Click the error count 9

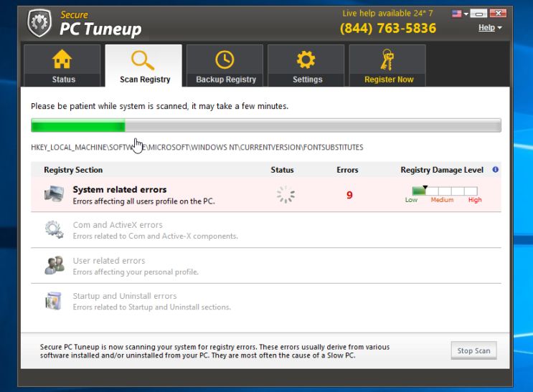[x=349, y=195]
